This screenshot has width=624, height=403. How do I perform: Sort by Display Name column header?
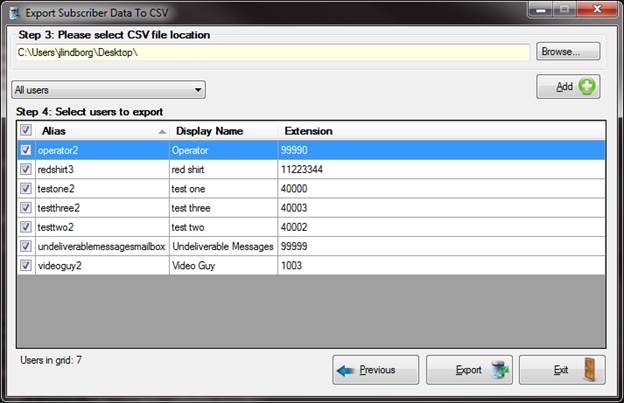[x=224, y=131]
